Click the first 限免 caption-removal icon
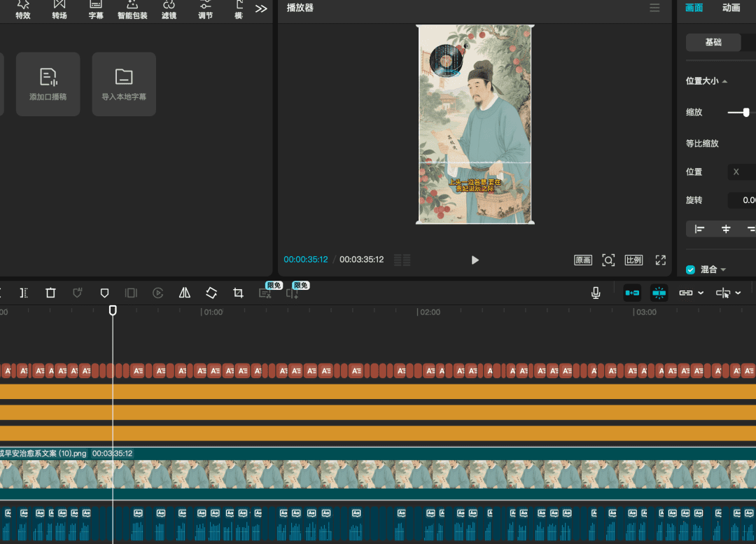Screen dimensions: 756x544 coord(265,293)
